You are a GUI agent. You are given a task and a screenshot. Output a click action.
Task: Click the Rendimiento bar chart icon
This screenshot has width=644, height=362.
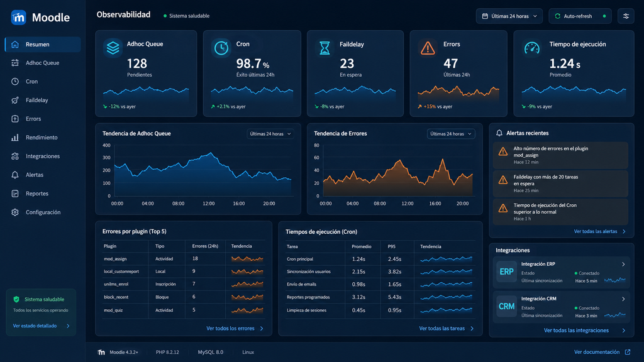15,138
